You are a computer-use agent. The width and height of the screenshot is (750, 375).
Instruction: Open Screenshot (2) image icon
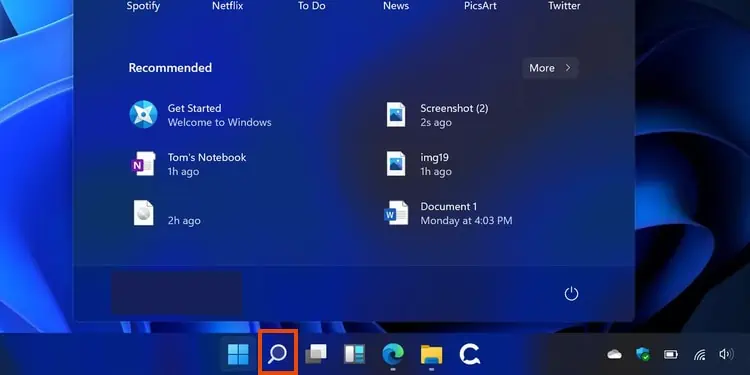click(396, 114)
